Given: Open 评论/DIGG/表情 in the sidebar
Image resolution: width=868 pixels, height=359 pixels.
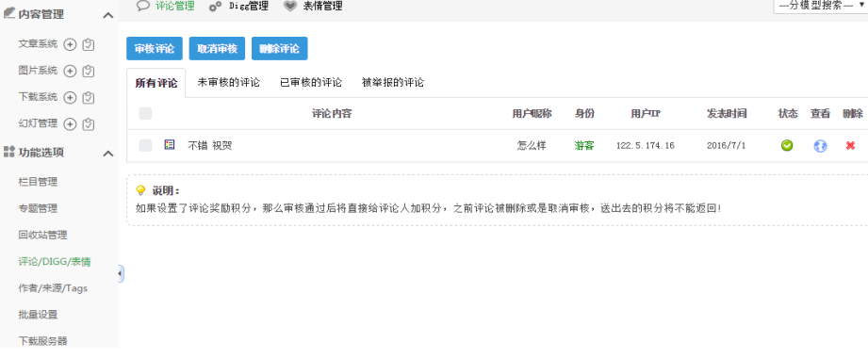Looking at the screenshot, I should pyautogui.click(x=55, y=262).
